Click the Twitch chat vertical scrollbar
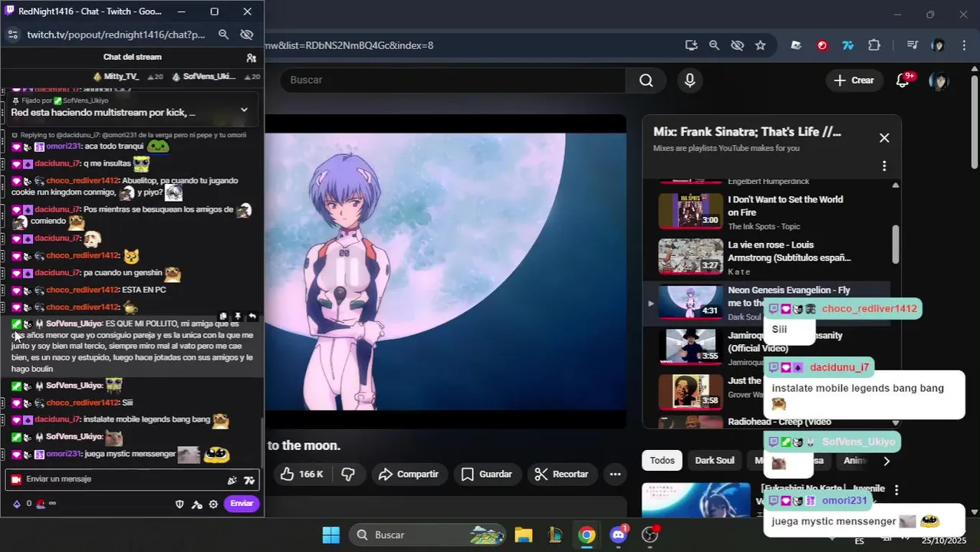The height and width of the screenshot is (552, 980). pos(262,441)
